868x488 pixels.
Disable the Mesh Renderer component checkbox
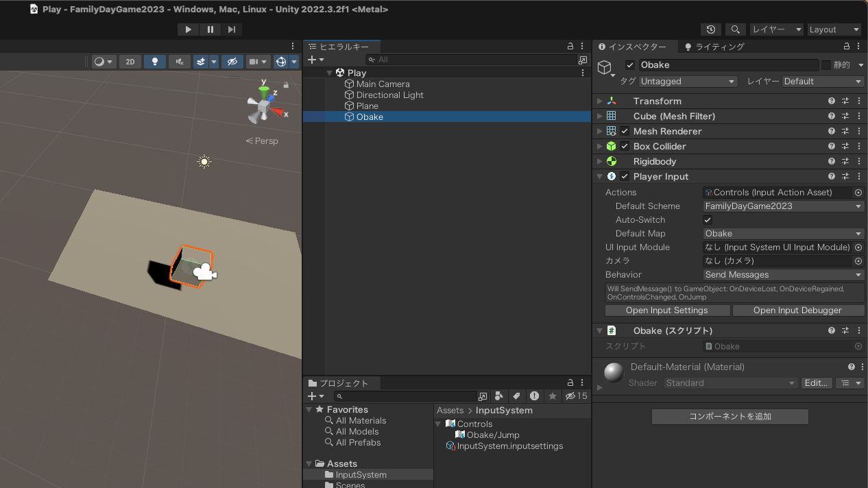pyautogui.click(x=624, y=131)
